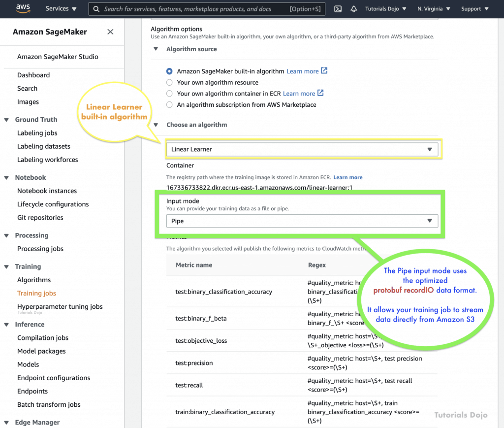Open Labeling datasets
The height and width of the screenshot is (428, 504).
coord(44,146)
